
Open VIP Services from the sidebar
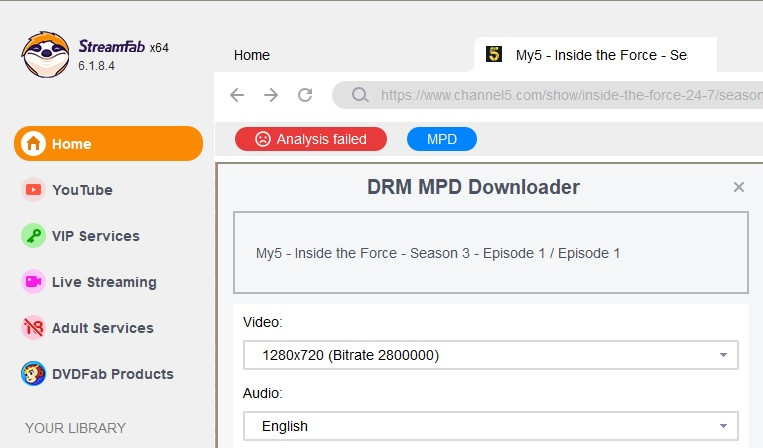[95, 236]
